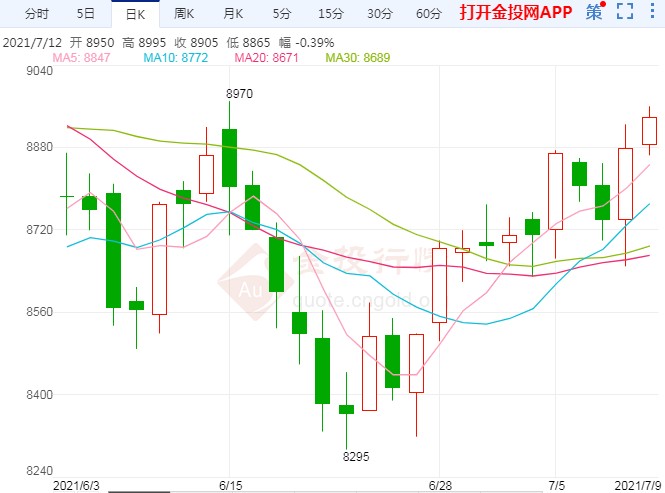Select the 5日 chart tab
This screenshot has height=493, width=665.
(86, 14)
